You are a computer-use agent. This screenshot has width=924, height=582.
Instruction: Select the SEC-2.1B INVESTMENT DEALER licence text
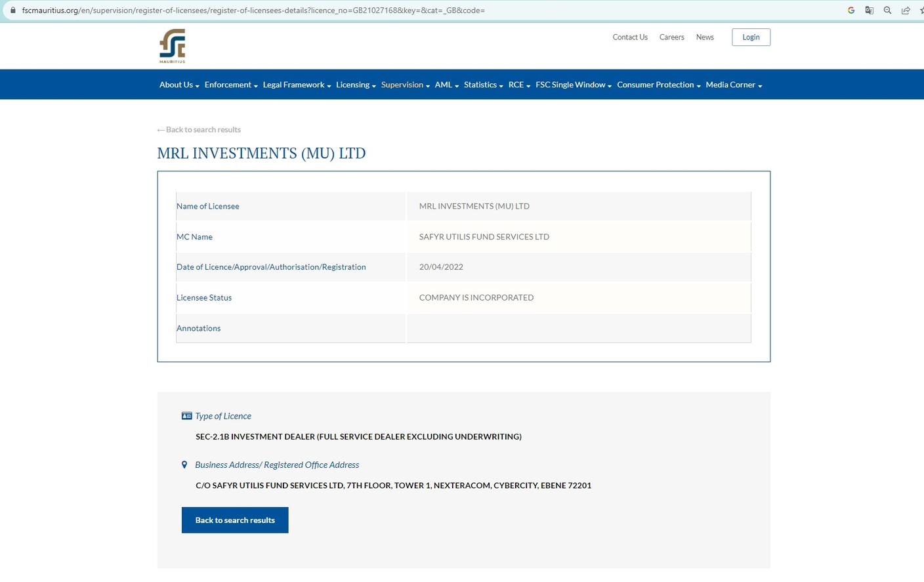(x=358, y=436)
